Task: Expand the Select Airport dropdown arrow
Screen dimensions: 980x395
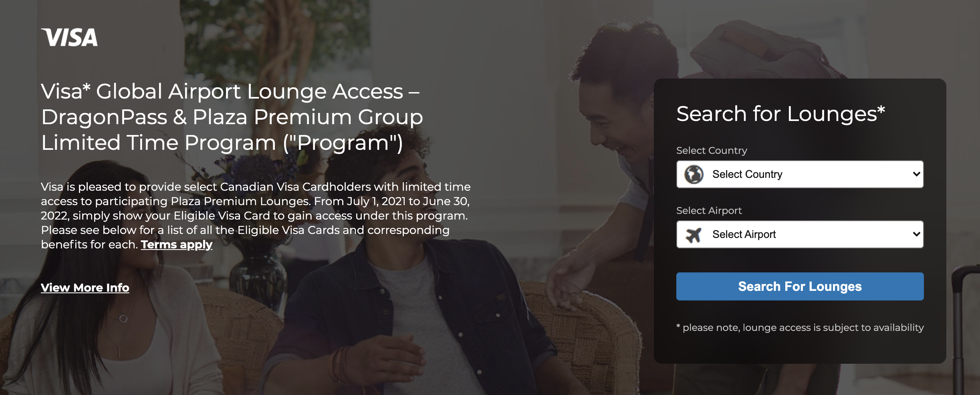Action: click(x=916, y=234)
